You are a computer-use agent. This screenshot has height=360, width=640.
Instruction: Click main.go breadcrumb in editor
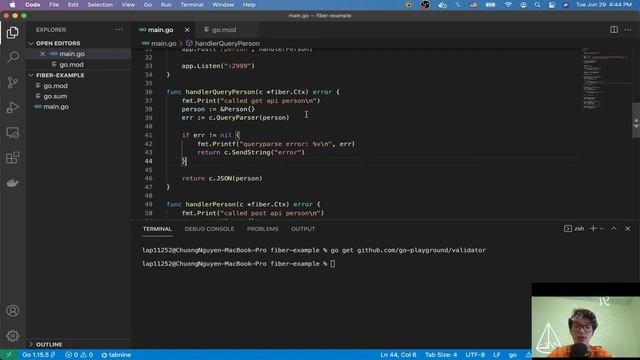tap(164, 43)
